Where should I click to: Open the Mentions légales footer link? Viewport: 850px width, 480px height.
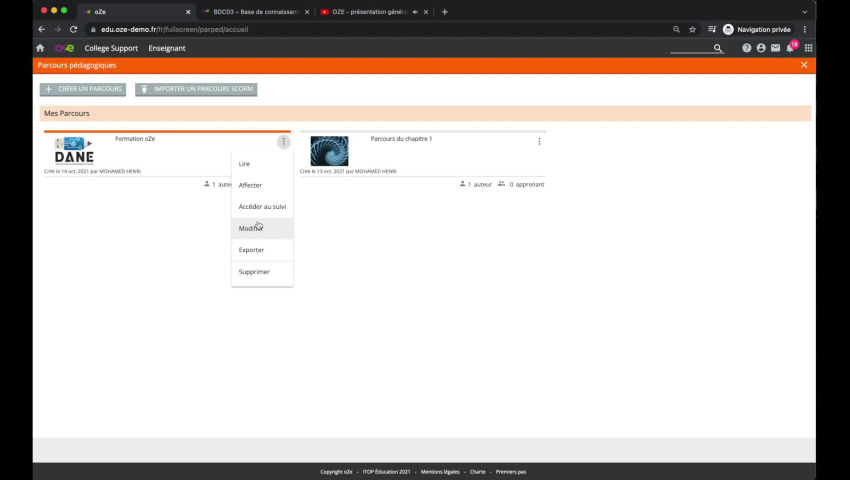440,472
